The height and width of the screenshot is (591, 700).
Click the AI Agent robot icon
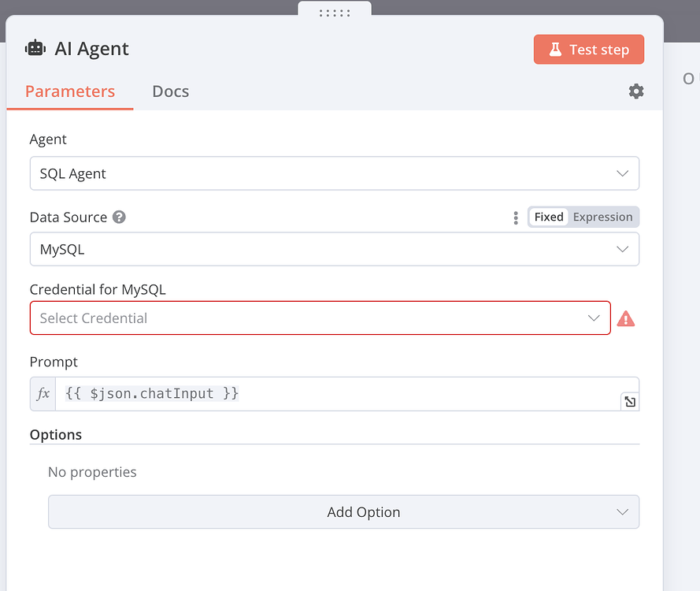pos(35,48)
